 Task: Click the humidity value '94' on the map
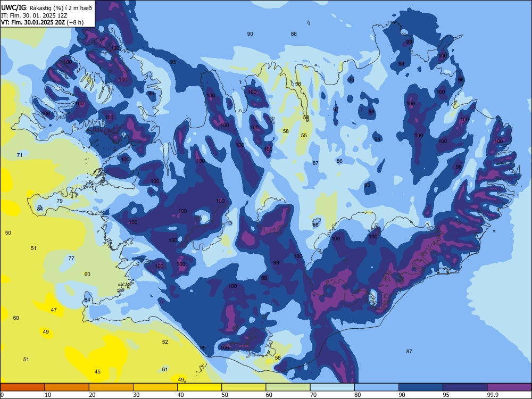377,139
